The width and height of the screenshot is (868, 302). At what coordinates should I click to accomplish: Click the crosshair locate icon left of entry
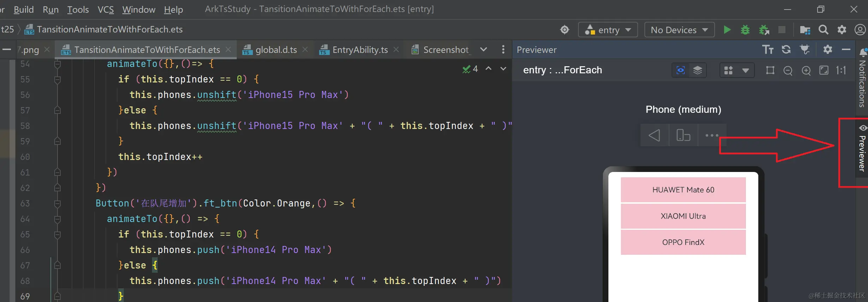[x=565, y=30]
